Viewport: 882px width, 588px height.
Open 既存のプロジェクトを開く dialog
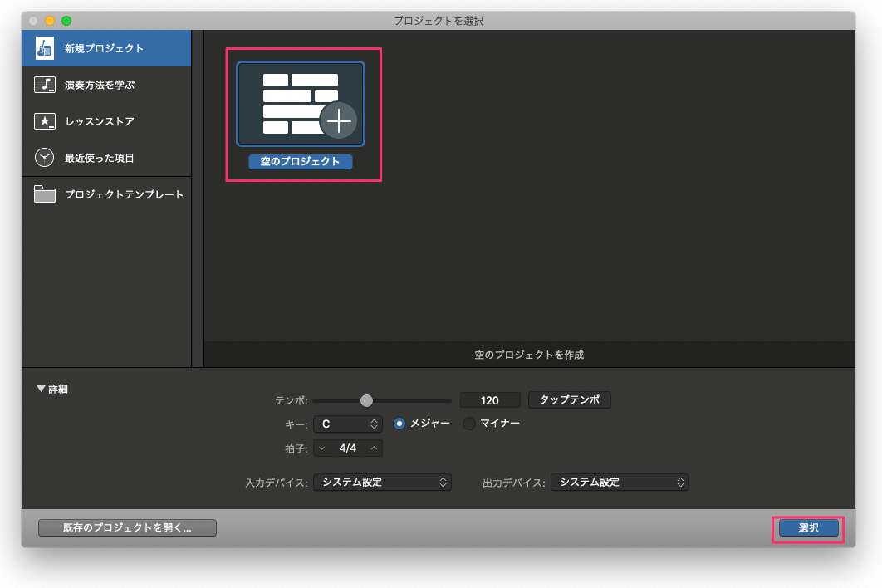tap(126, 527)
